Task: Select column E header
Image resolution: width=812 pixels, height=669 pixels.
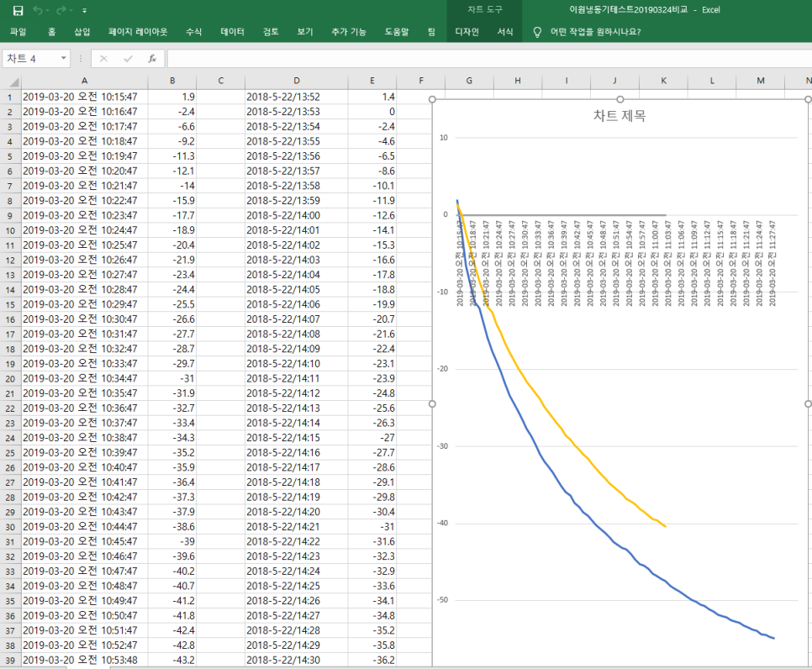Action: 372,81
